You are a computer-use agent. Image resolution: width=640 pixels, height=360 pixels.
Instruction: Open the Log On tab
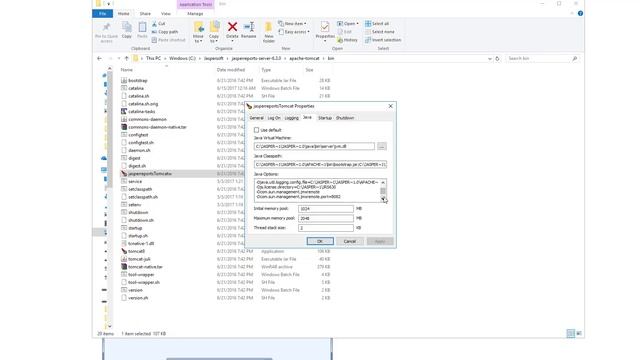(x=274, y=118)
